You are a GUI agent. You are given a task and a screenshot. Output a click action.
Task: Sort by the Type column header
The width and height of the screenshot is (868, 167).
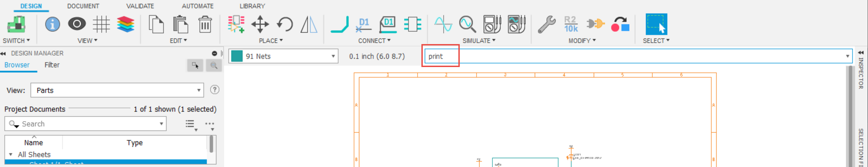point(134,143)
